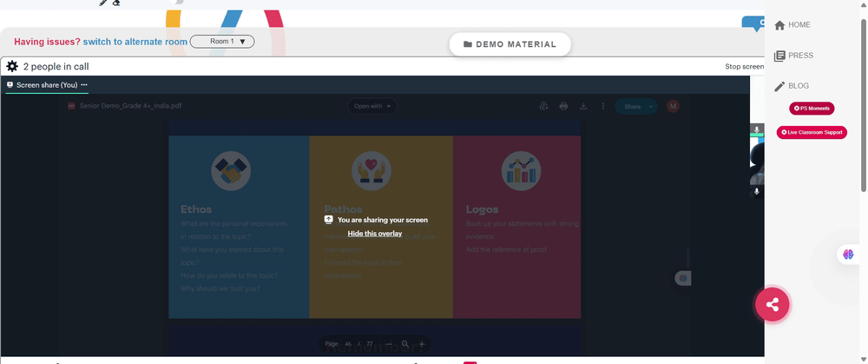Click the page number 46 field
868x364 pixels.
click(x=348, y=344)
